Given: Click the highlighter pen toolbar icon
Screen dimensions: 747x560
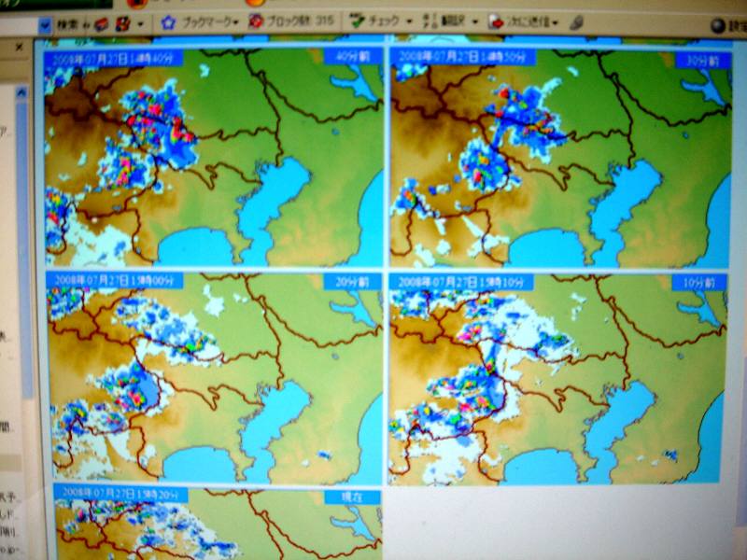Looking at the screenshot, I should click(x=576, y=21).
